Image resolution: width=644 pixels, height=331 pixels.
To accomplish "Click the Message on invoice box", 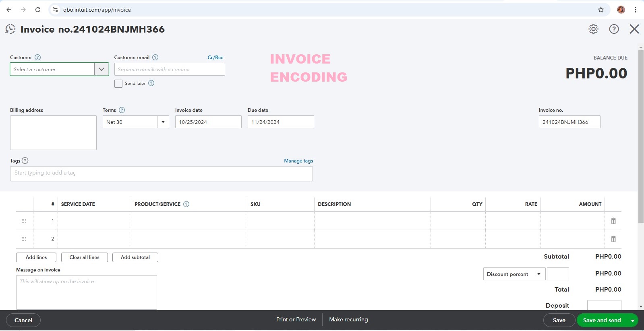I will 87,292.
